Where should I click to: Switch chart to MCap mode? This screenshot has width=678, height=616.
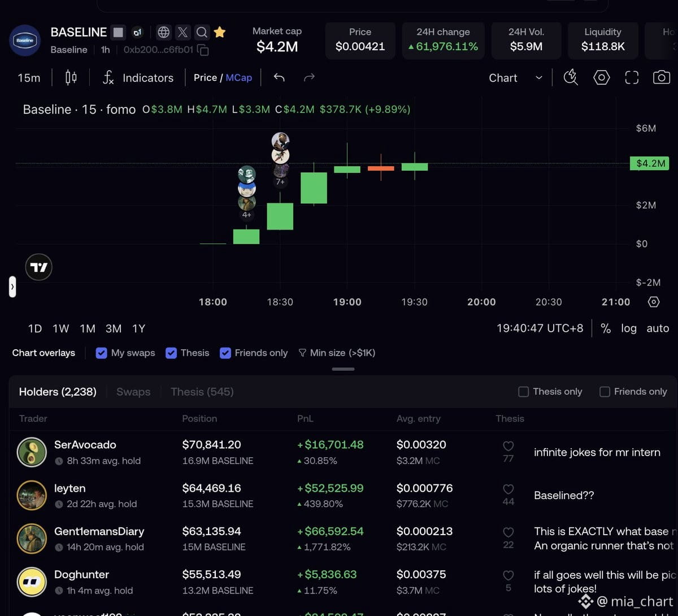coord(239,77)
